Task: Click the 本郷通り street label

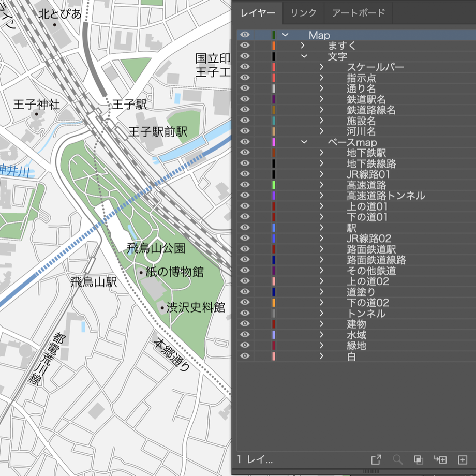Action: 172,355
